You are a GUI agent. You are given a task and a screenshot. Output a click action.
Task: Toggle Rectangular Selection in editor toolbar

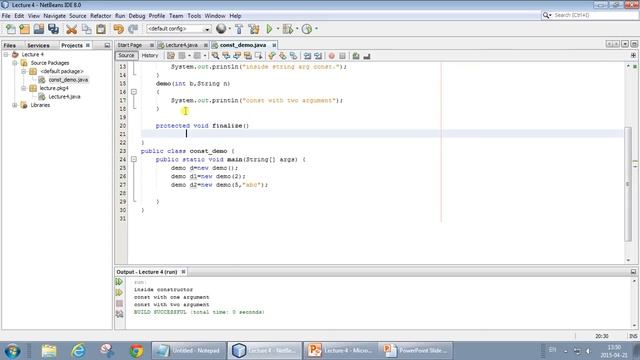point(258,56)
